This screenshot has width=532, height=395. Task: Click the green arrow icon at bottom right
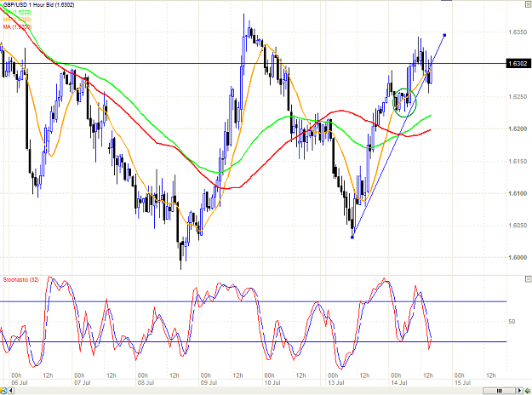[x=528, y=391]
